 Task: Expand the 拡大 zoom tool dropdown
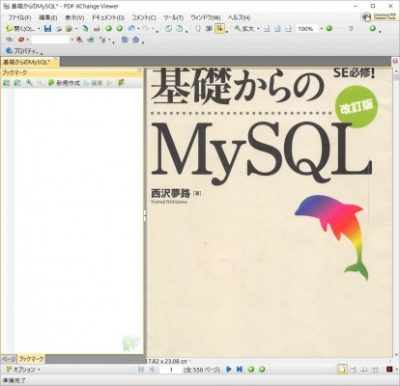pos(258,29)
